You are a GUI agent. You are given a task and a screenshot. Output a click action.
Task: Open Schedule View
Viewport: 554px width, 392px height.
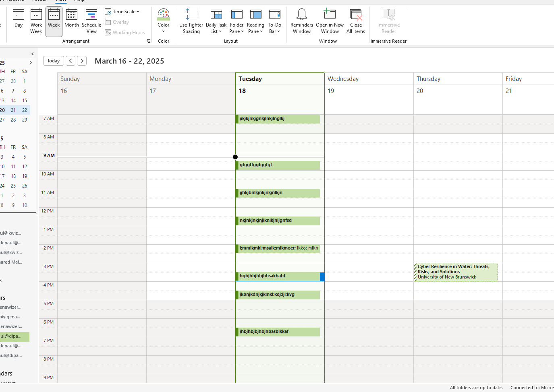click(x=91, y=21)
